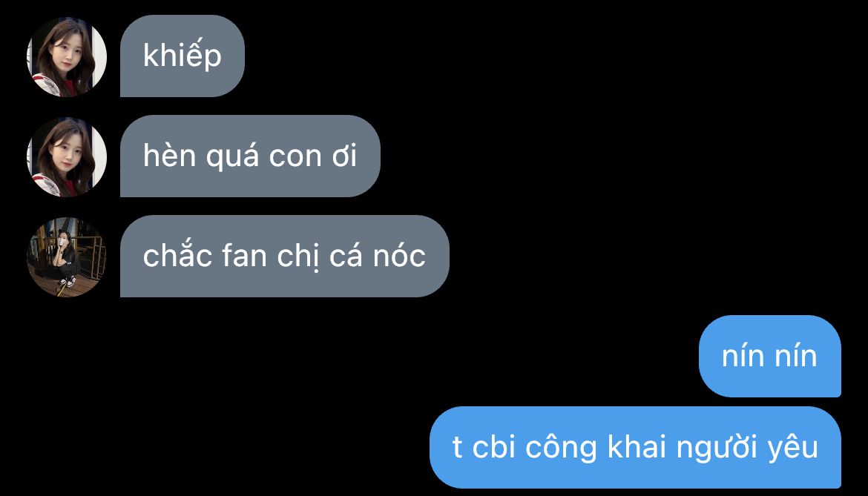868x496 pixels.
Task: Click the "t cbi công khai người yêu" bubble
Action: tap(636, 447)
